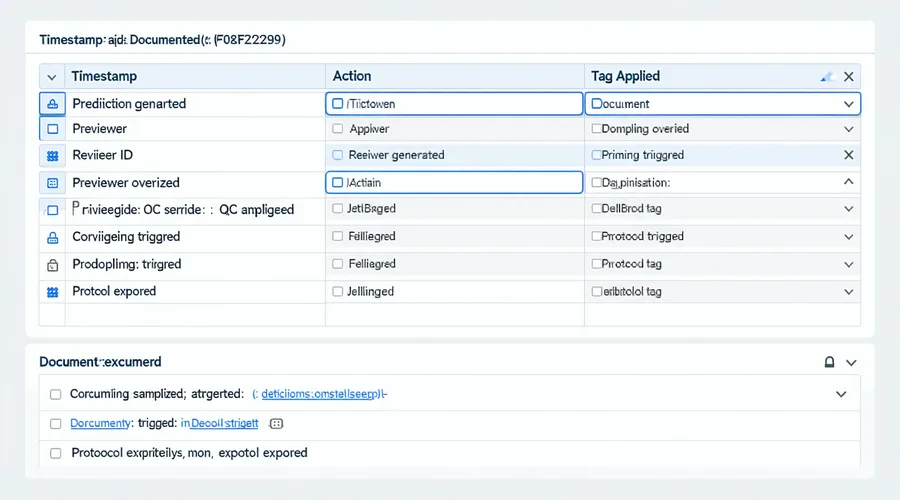The image size is (900, 500).
Task: Click the icon beside Previewer overized row
Action: click(52, 183)
